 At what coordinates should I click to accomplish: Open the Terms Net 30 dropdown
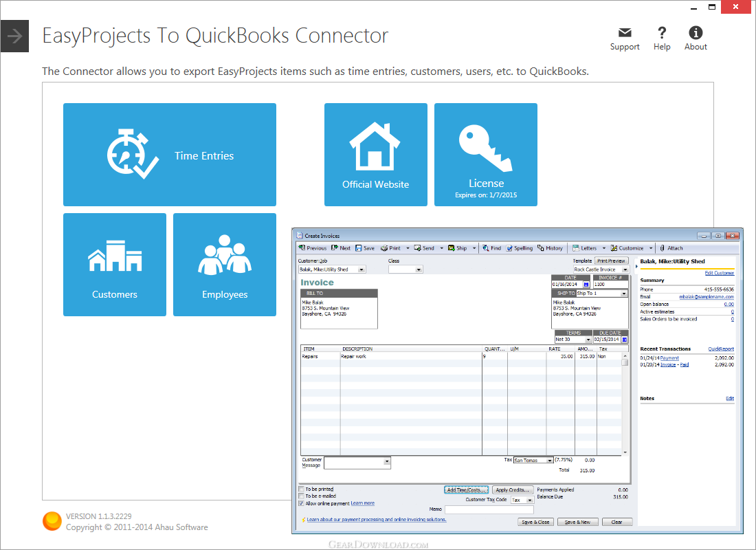tap(588, 340)
